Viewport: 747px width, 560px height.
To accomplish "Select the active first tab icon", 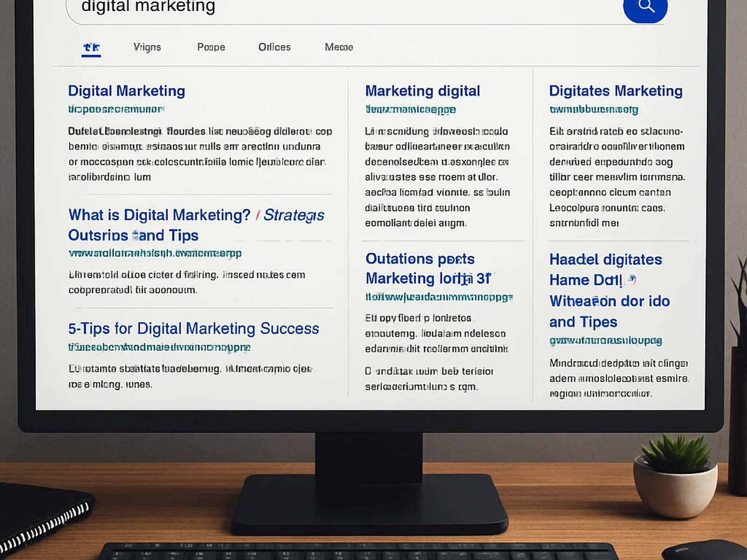I will coord(92,47).
